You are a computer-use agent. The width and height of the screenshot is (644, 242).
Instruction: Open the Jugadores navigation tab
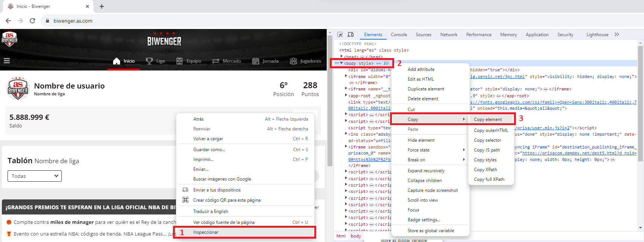[306, 61]
